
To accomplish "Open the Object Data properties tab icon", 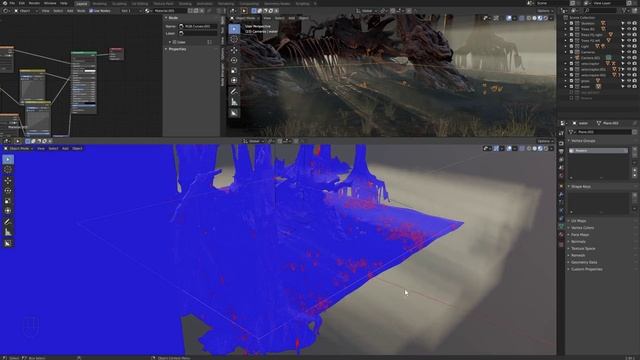I will click(561, 227).
